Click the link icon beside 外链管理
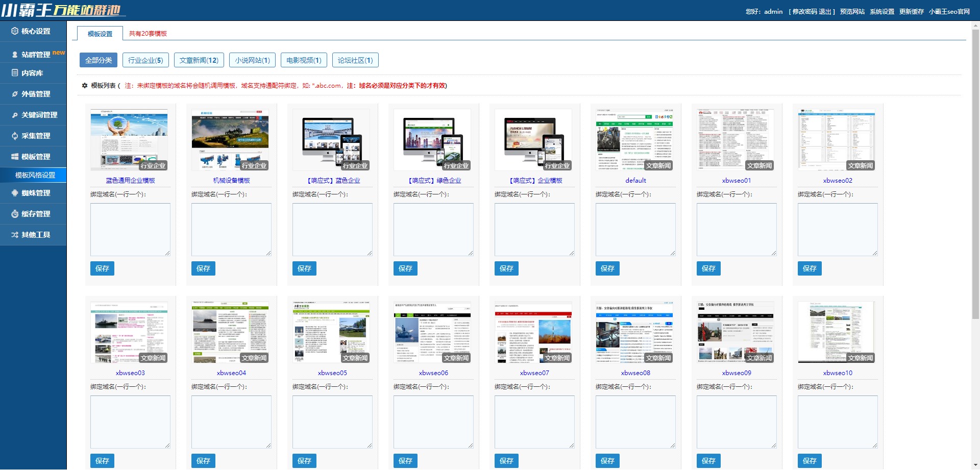 coord(15,94)
